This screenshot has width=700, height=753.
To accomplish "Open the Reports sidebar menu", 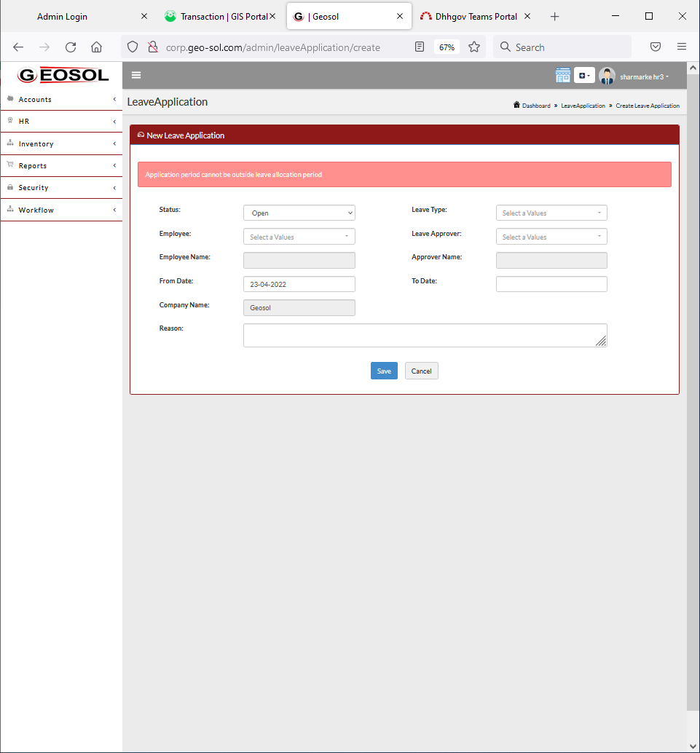I will [x=61, y=166].
